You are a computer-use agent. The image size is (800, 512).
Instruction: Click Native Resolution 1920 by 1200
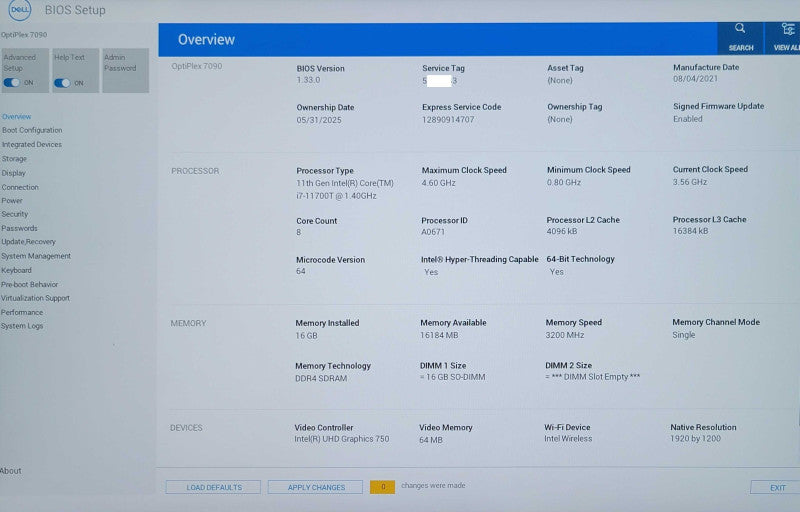click(695, 439)
